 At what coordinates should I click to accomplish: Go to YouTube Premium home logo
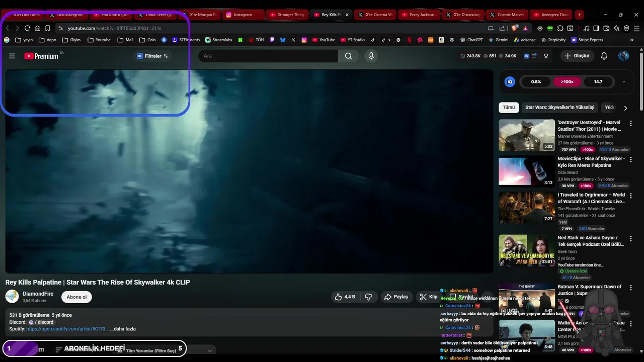click(x=41, y=56)
